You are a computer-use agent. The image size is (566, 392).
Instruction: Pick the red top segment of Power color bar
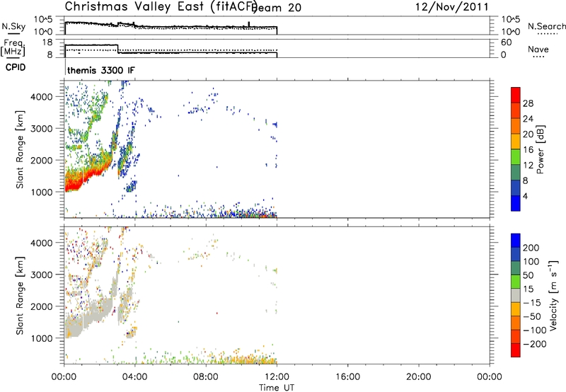coord(516,96)
